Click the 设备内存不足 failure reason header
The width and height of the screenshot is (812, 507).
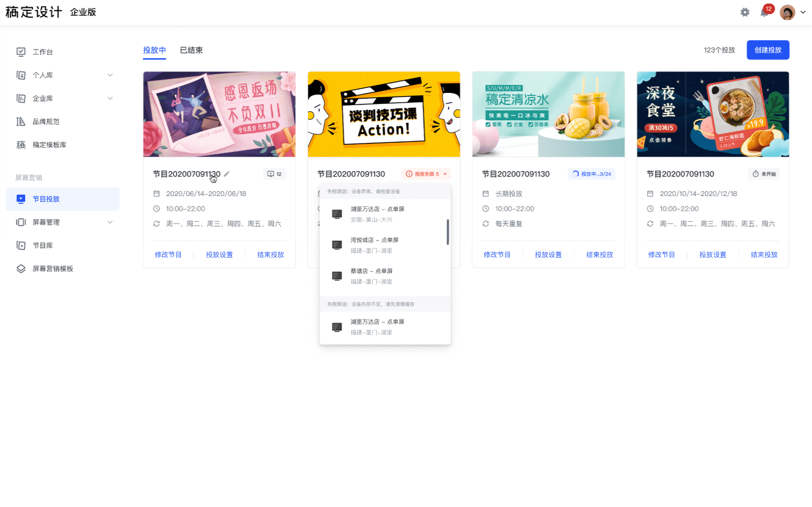pyautogui.click(x=385, y=304)
